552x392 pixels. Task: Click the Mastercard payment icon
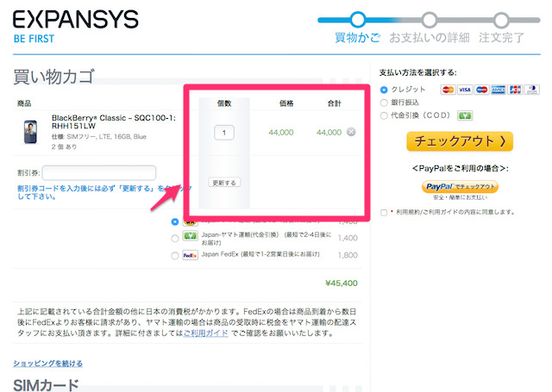pyautogui.click(x=448, y=90)
